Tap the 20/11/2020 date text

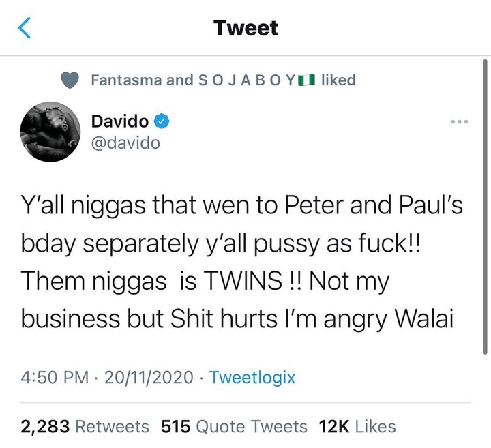click(149, 377)
